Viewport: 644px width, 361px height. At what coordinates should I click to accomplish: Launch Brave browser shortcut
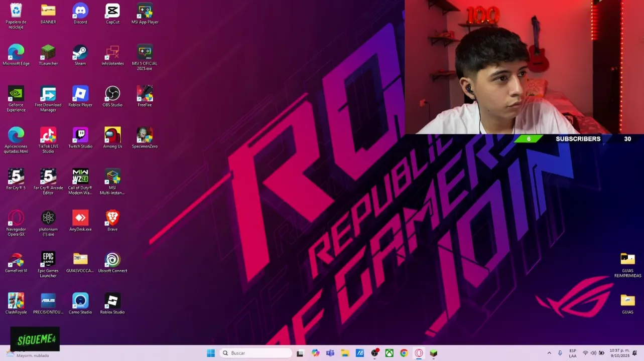[x=112, y=221]
